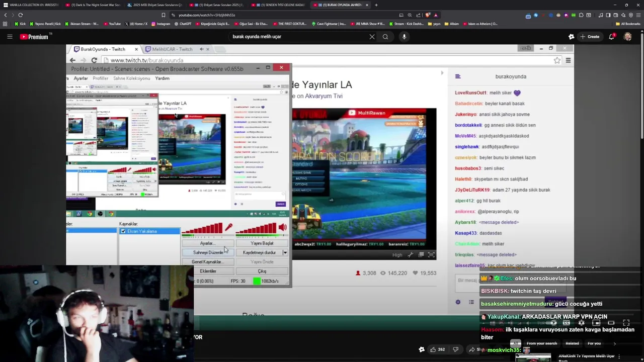The image size is (644, 362).
Task: Open Sahne Koleksiyonu menu in OBS
Action: tap(131, 78)
